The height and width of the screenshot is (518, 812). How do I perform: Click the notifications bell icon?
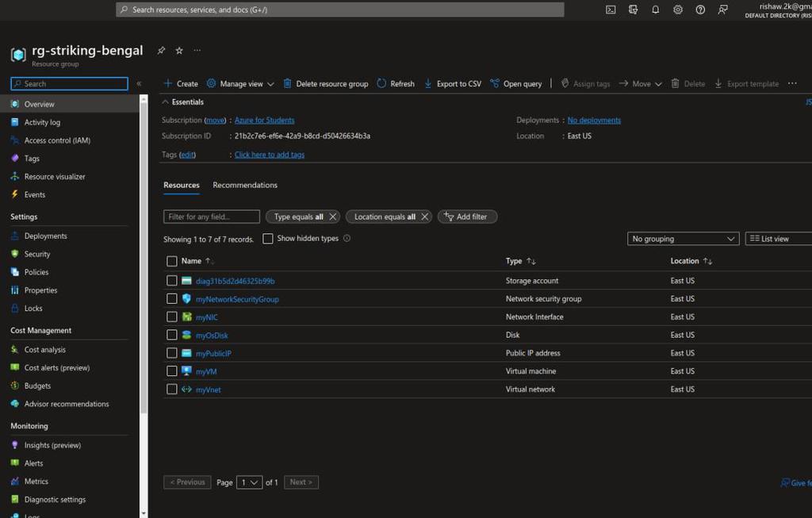point(655,10)
